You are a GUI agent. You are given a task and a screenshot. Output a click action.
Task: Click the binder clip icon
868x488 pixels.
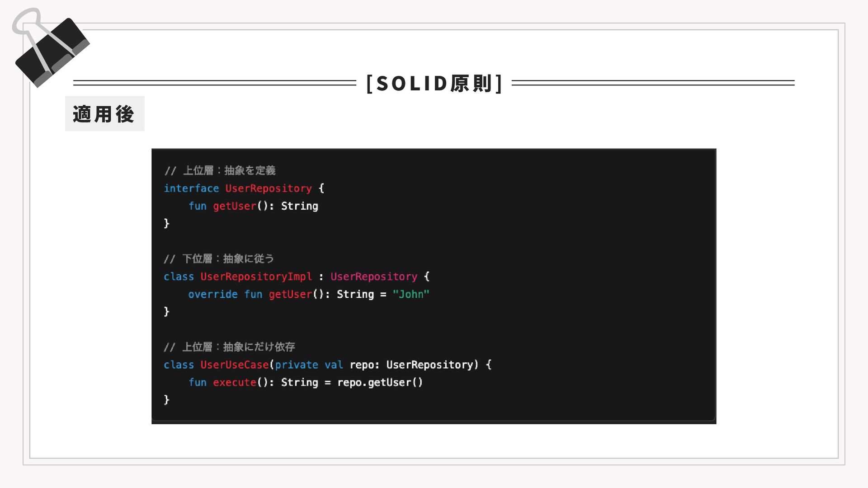click(x=51, y=47)
